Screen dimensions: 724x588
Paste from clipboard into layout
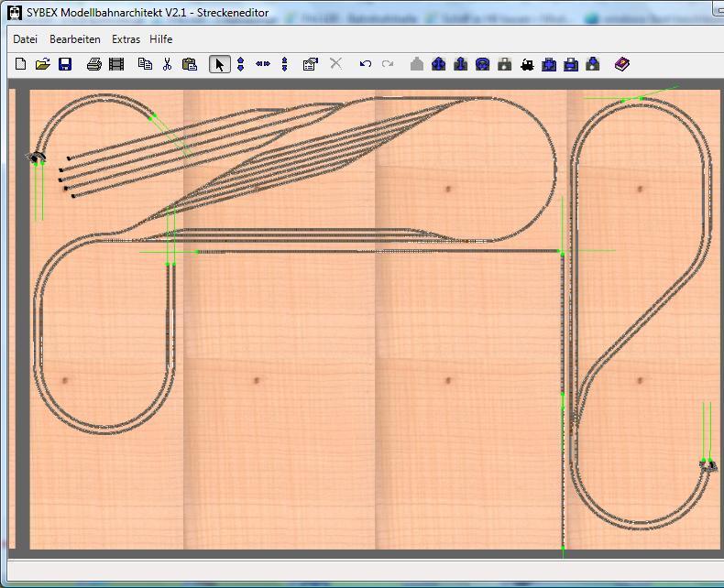tap(190, 64)
